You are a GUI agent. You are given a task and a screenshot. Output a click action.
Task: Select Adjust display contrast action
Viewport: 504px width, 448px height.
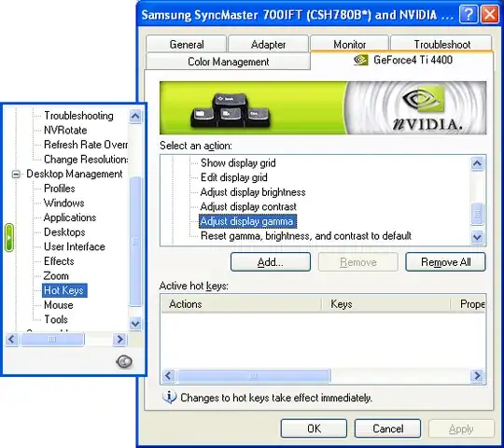[248, 206]
